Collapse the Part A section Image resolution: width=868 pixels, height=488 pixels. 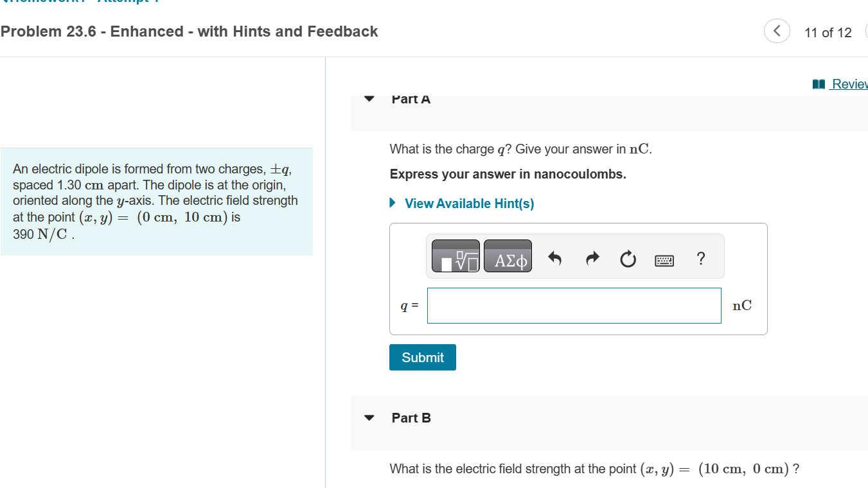(368, 98)
